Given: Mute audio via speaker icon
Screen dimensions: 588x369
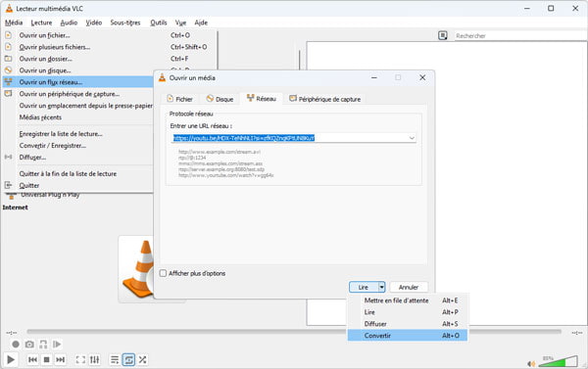Looking at the screenshot, I should tap(531, 363).
